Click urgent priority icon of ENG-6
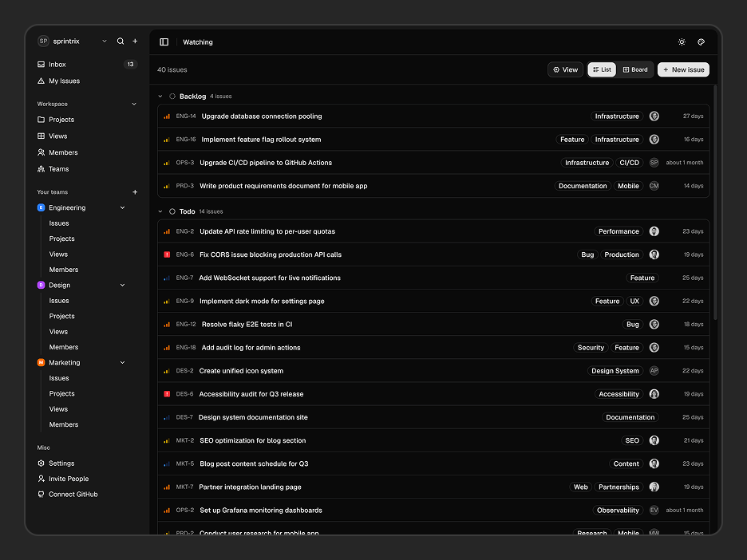The height and width of the screenshot is (560, 747). (x=167, y=254)
